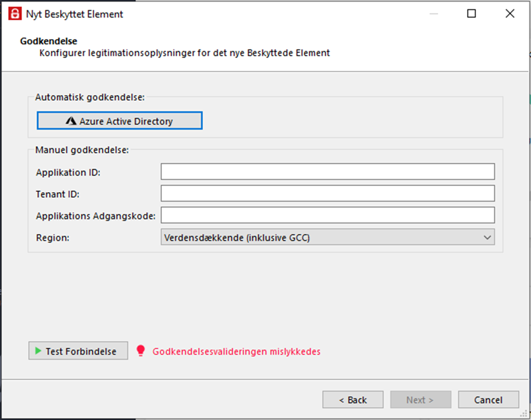This screenshot has height=420, width=531.
Task: Click the Azure triangle logo icon
Action: (x=71, y=121)
